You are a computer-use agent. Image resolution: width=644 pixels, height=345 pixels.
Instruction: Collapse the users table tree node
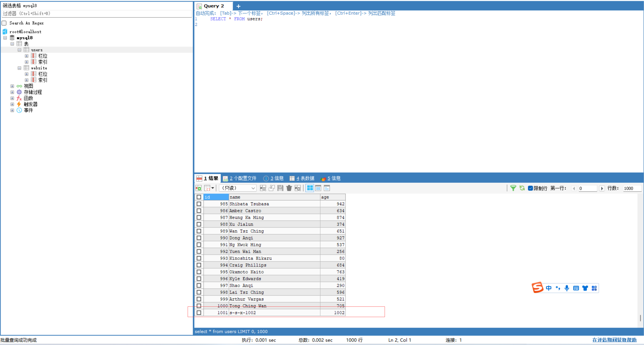19,50
